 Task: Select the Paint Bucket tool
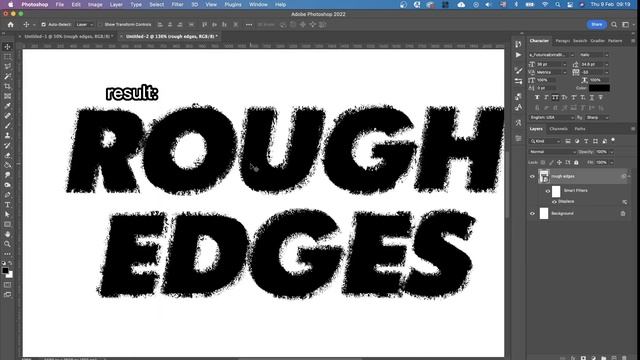coord(7,165)
